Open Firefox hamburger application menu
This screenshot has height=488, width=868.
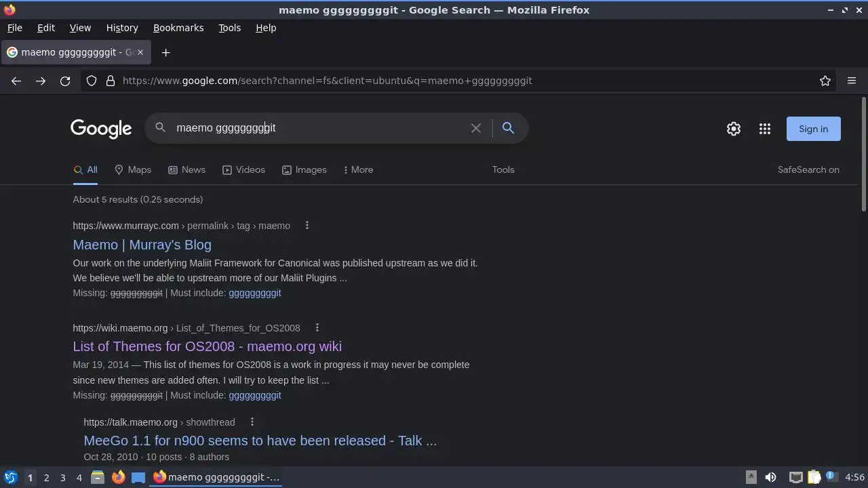pyautogui.click(x=852, y=81)
